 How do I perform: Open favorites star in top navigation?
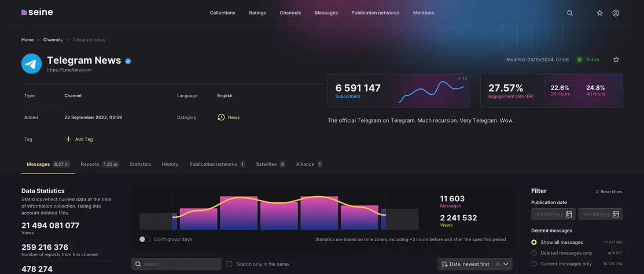click(x=599, y=13)
